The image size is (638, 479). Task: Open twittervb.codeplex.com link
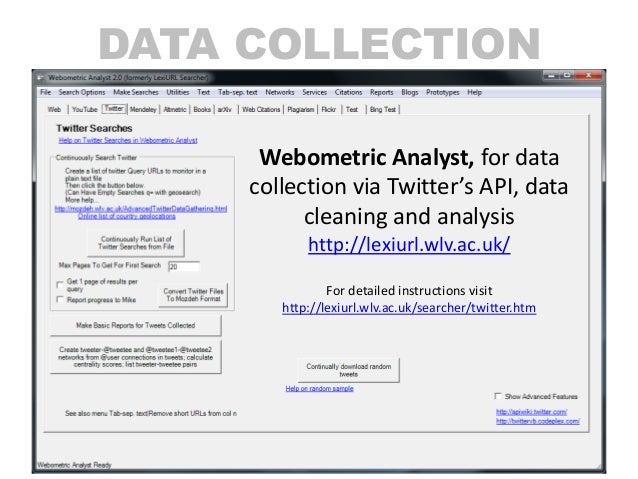pyautogui.click(x=538, y=421)
